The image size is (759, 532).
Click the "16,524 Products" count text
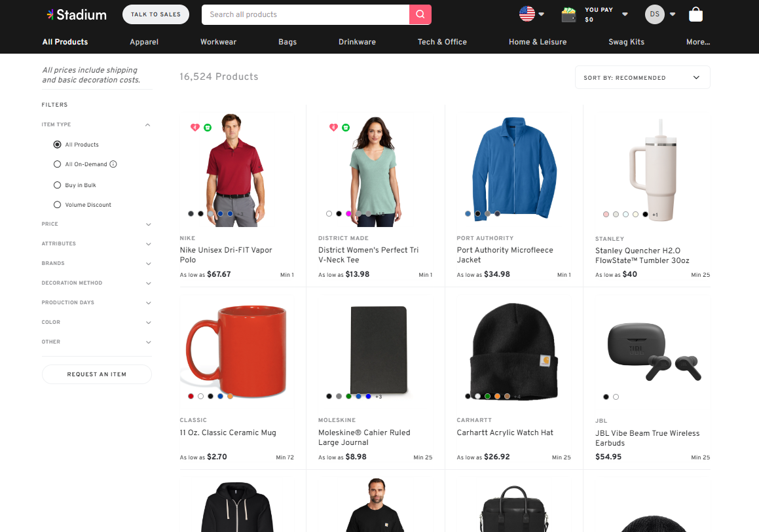pos(219,77)
